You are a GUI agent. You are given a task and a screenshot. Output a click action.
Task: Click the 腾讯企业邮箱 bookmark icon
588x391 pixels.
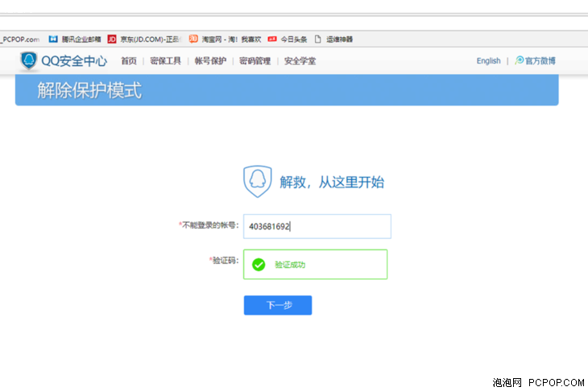pyautogui.click(x=53, y=39)
